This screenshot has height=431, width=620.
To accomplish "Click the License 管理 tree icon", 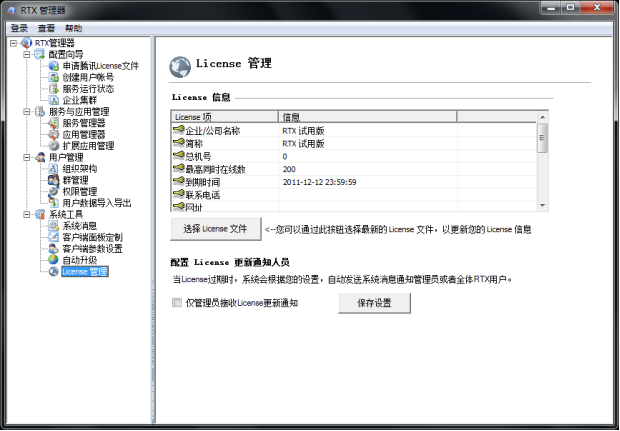I will click(x=53, y=271).
